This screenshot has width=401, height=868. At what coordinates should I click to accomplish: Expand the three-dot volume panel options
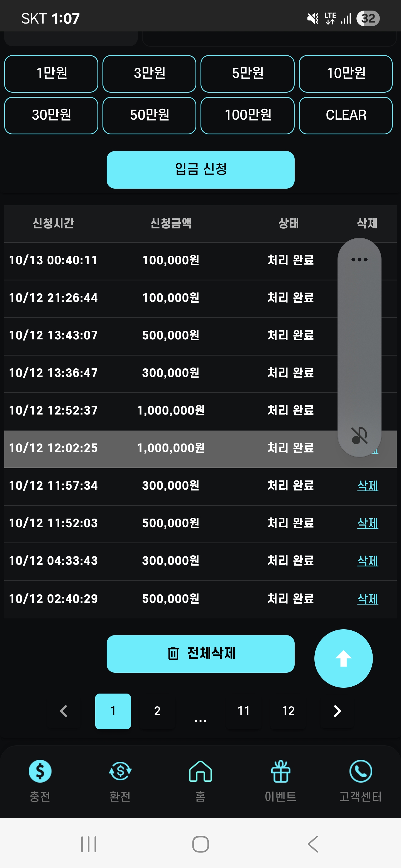359,260
